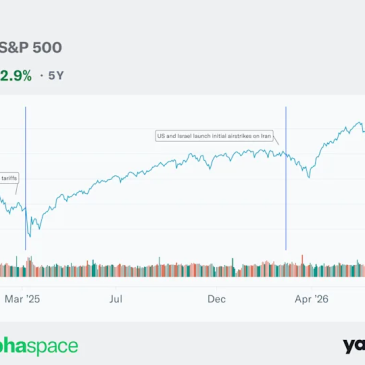
Task: Click the alphaspace logo
Action: coord(39,346)
